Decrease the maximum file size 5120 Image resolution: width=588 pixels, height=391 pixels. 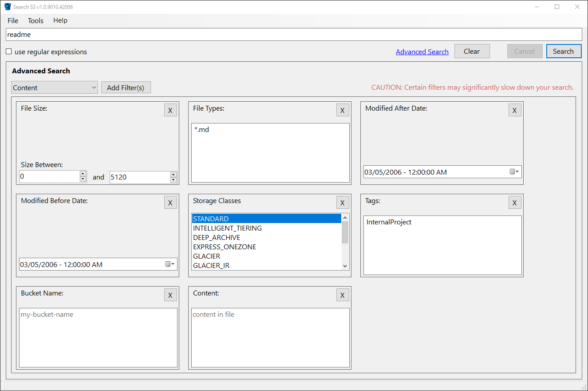[174, 180]
